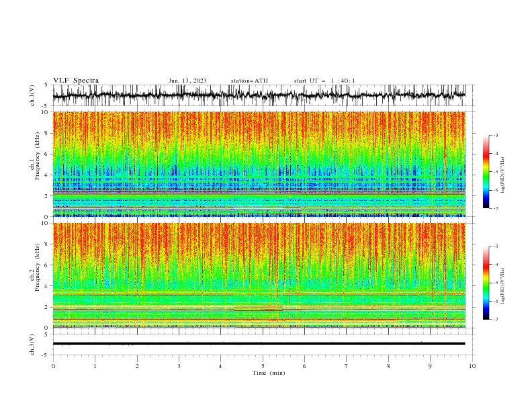This screenshot has height=411, width=532.
Task: Click the "8" kHz tick on ch.1 frequency axis
Action: click(x=47, y=133)
